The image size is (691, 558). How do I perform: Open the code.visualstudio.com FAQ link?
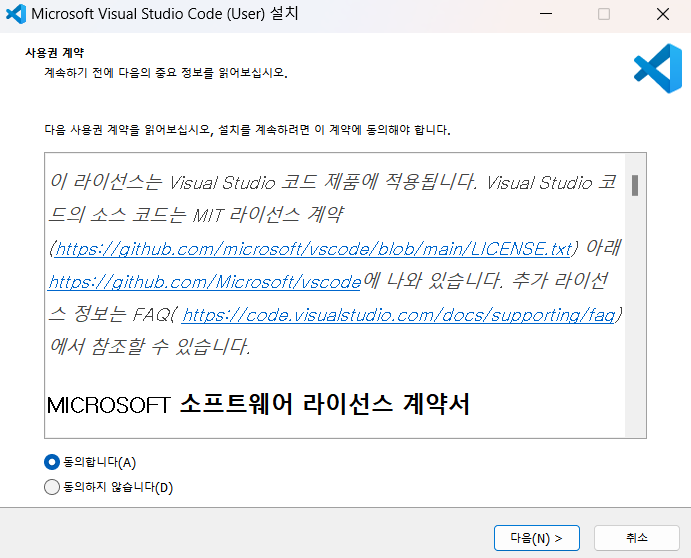coord(398,315)
